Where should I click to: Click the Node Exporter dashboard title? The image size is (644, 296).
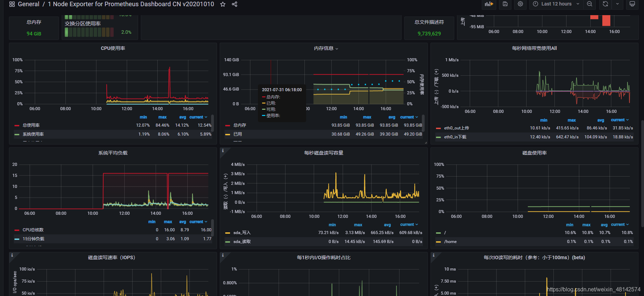[x=131, y=4]
